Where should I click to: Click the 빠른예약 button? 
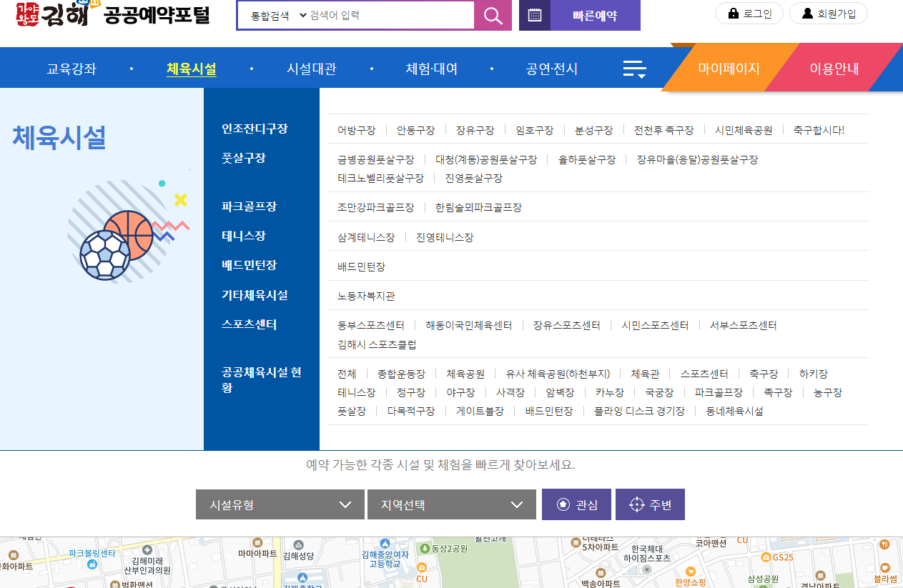[x=596, y=15]
